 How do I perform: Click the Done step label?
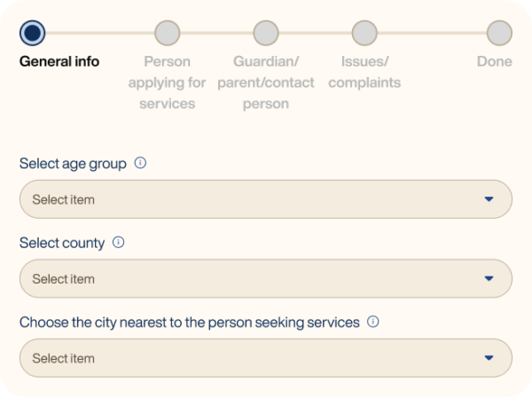pyautogui.click(x=495, y=62)
